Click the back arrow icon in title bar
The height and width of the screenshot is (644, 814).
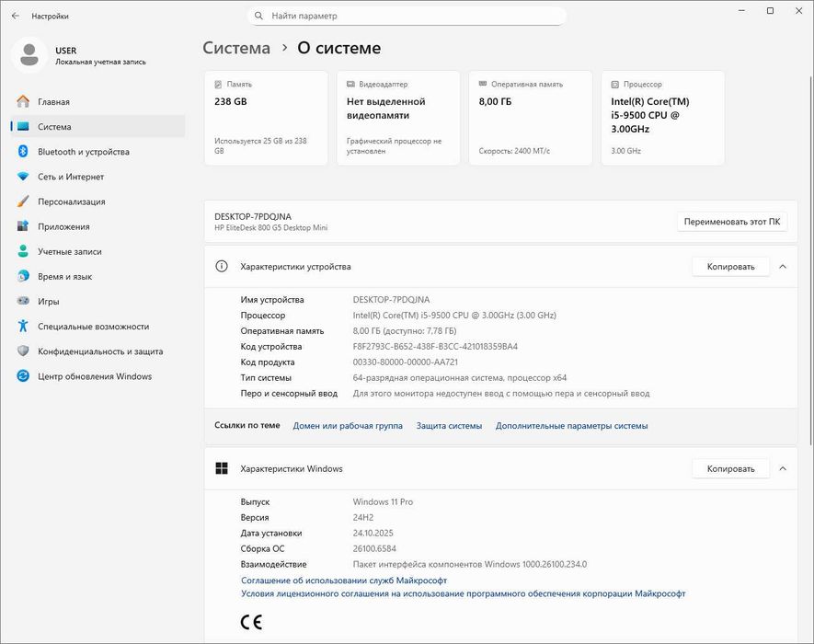coord(15,16)
